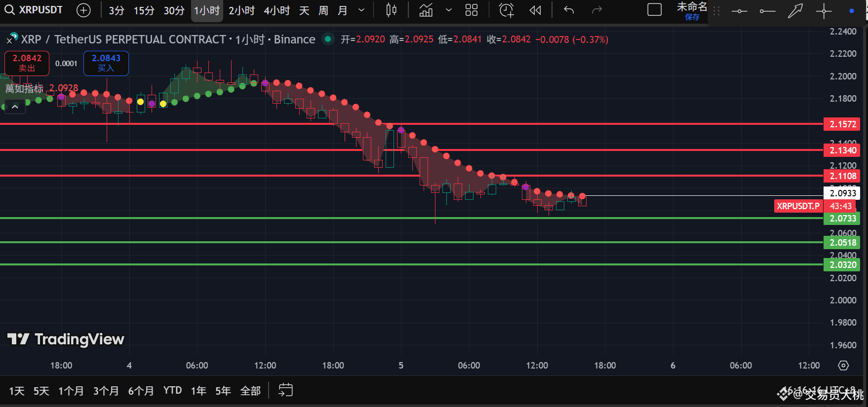Switch to 15分 timeframe
The height and width of the screenshot is (407, 868).
pyautogui.click(x=144, y=10)
